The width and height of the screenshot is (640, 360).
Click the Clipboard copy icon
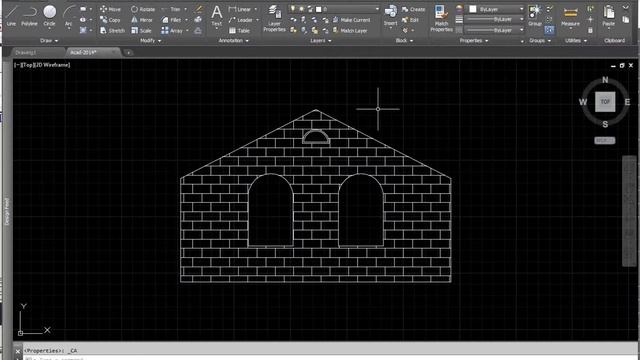click(626, 19)
